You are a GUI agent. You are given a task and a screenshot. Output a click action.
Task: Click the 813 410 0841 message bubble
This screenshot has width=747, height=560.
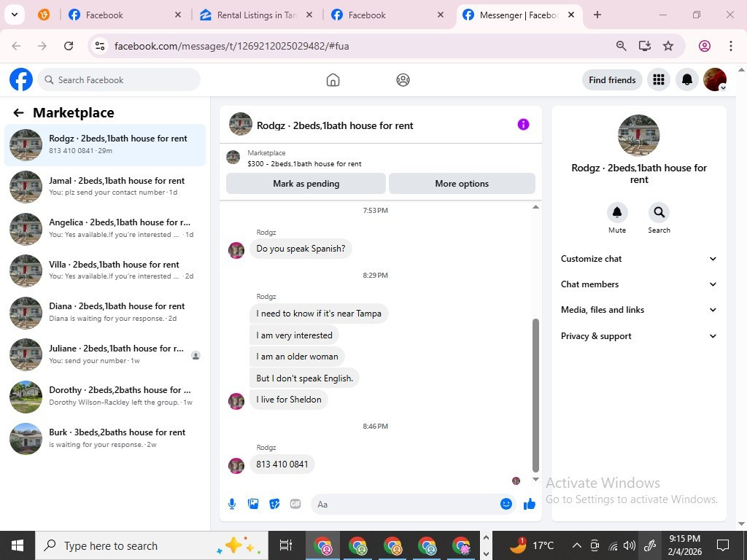coord(282,464)
